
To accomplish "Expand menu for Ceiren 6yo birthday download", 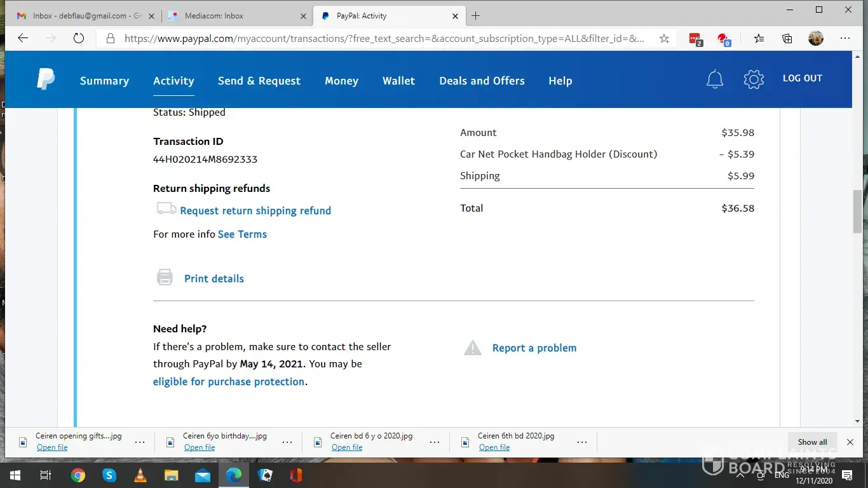I will (287, 442).
